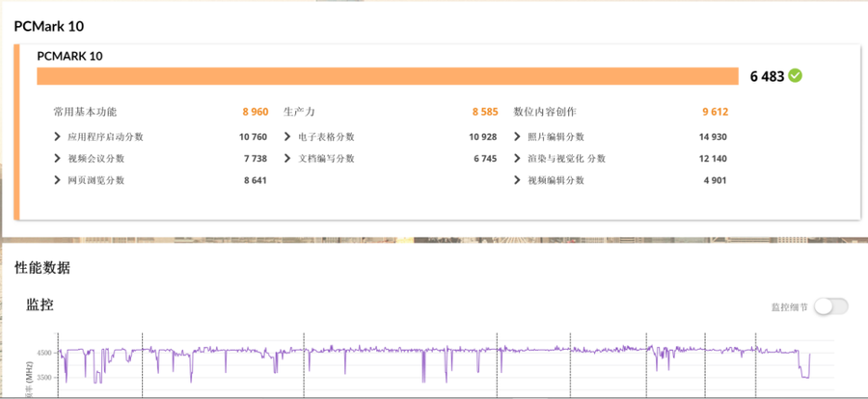Viewport: 868px width, 399px height.
Task: Toggle the 监控细节 switch
Action: tap(830, 306)
